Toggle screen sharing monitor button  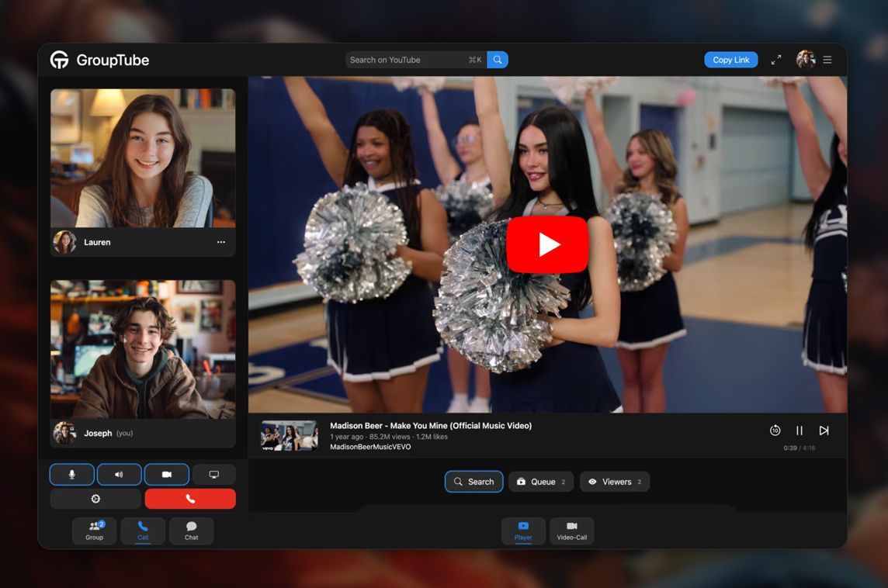(214, 474)
